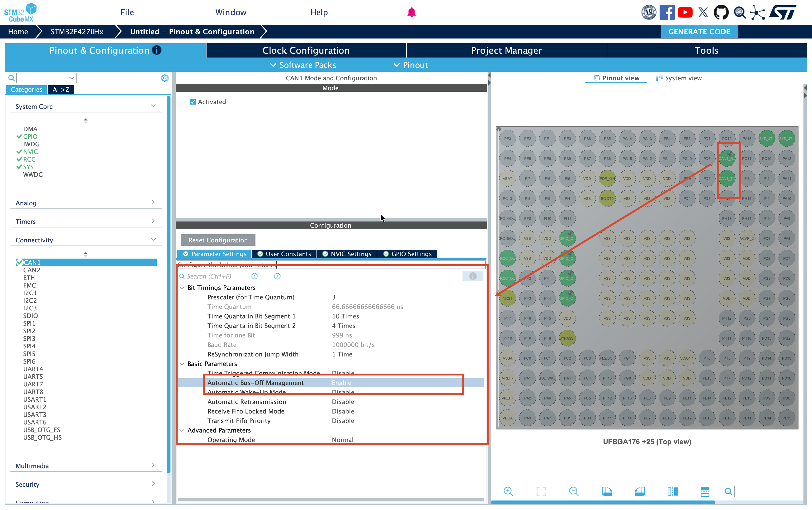
Task: Expand the Analog category
Action: coord(153,202)
